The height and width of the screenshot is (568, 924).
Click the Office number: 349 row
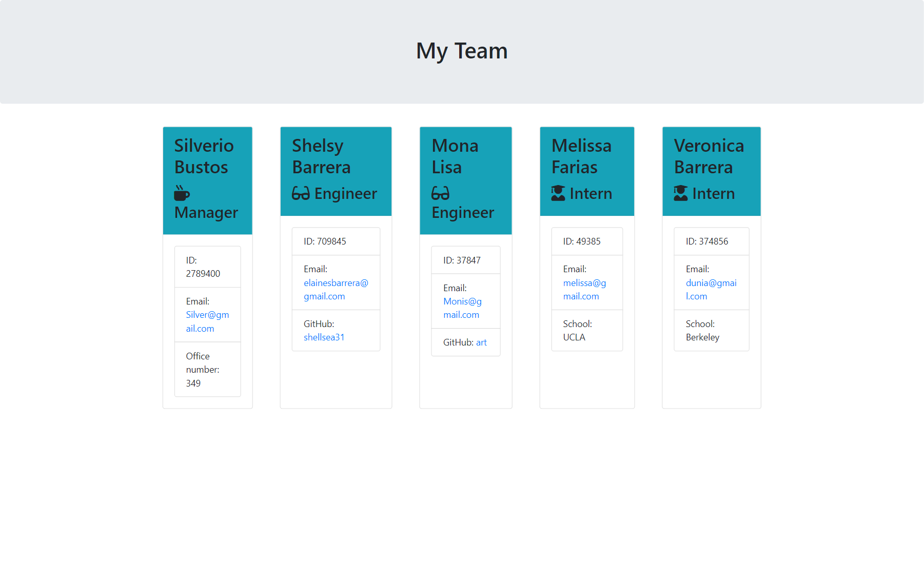[208, 370]
